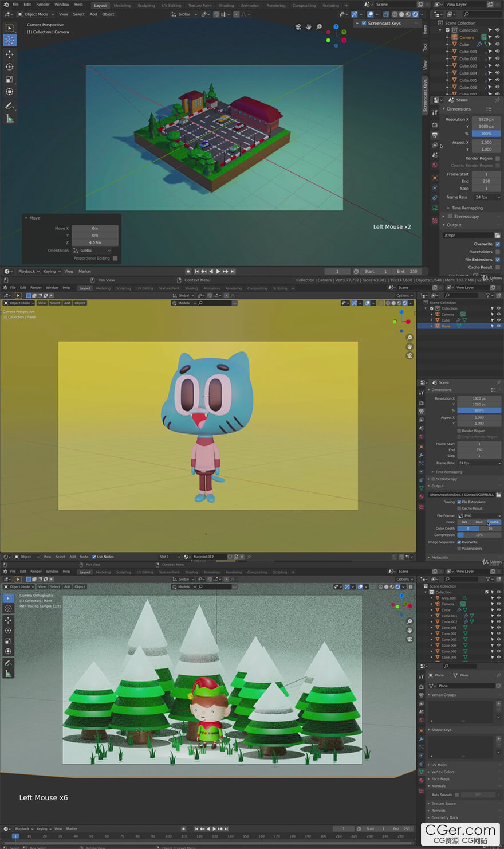
Task: Choose the Move tool in the top window
Action: 9,54
